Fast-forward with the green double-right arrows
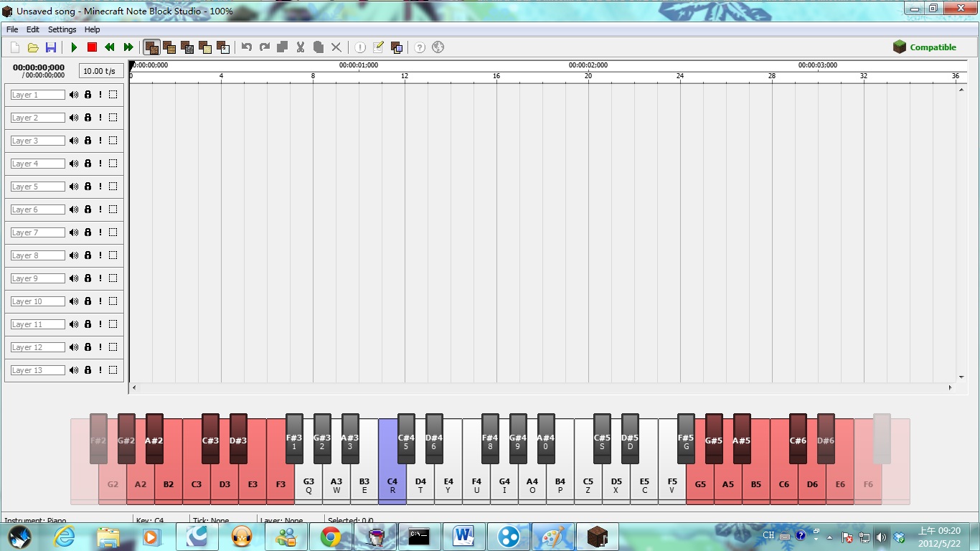The height and width of the screenshot is (551, 980). tap(128, 47)
